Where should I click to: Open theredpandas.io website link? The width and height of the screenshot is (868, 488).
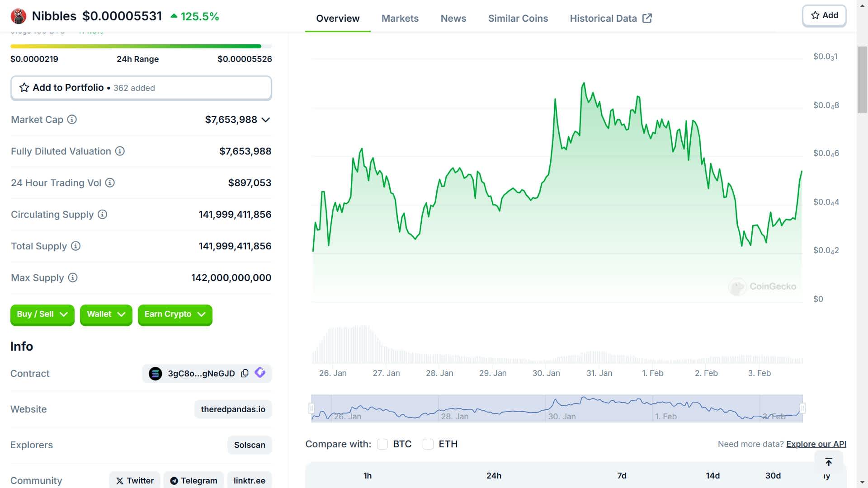[233, 409]
